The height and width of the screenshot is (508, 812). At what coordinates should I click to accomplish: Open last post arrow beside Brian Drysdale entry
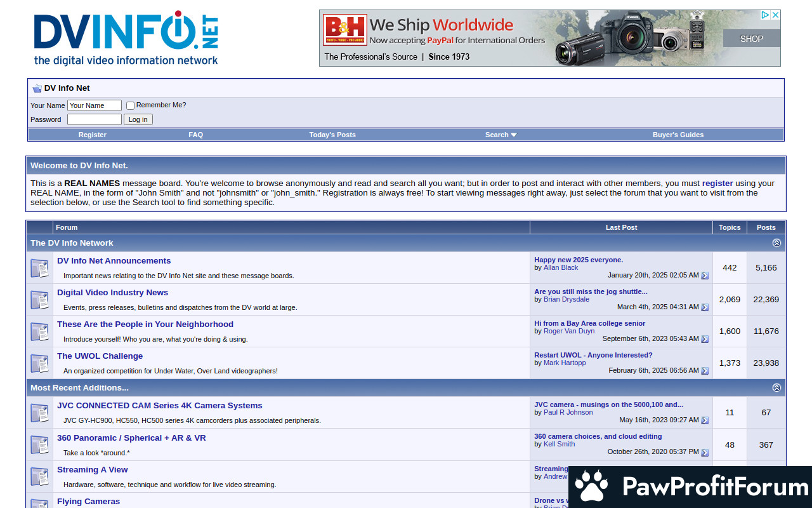click(x=704, y=307)
